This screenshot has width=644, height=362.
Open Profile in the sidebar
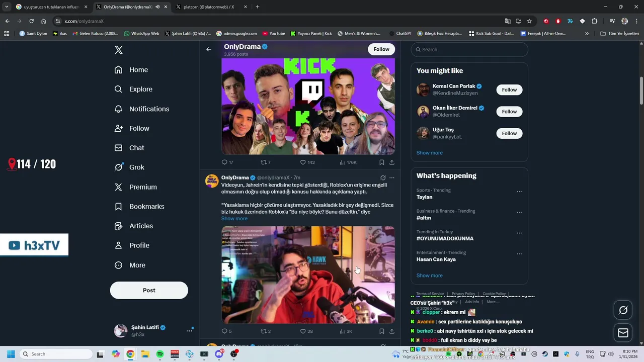point(132,245)
